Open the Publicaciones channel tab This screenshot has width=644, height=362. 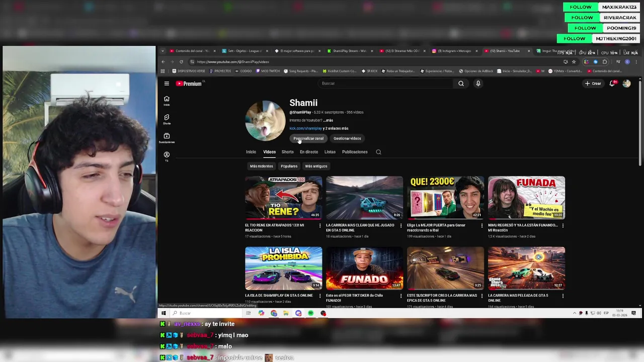(x=355, y=152)
